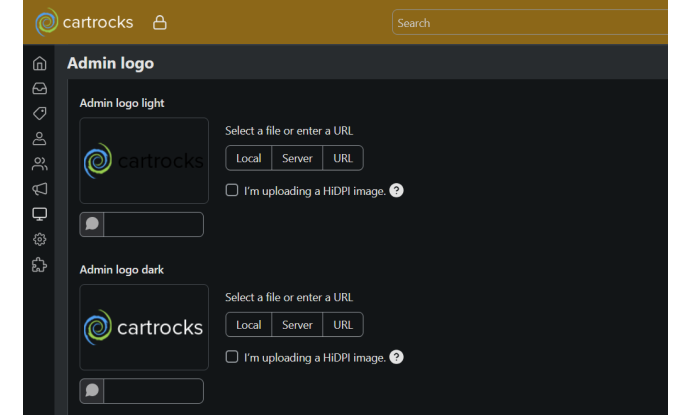Screen dimensions: 692x415
Task: Open the Home sidebar icon
Action: click(40, 64)
